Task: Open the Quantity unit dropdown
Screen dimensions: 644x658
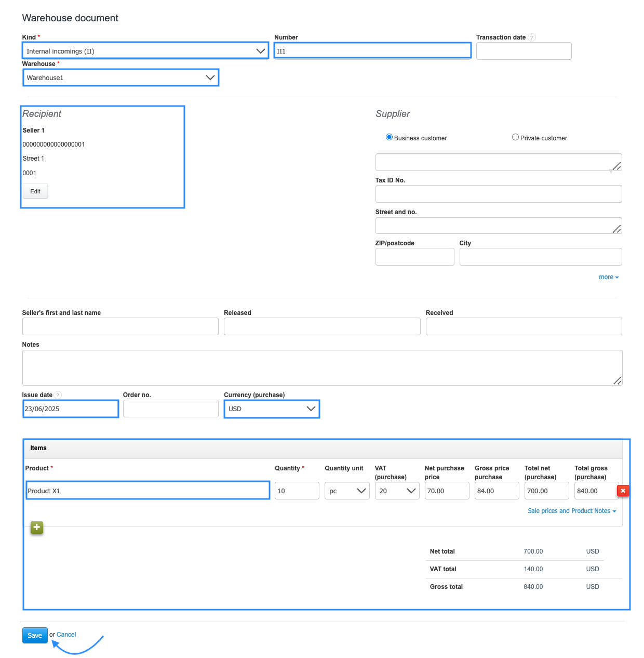Action: pos(347,491)
